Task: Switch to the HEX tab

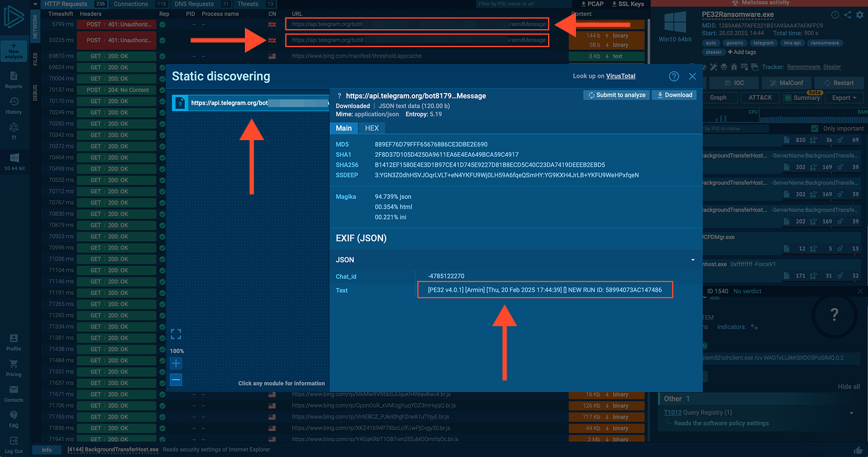Action: [x=372, y=128]
